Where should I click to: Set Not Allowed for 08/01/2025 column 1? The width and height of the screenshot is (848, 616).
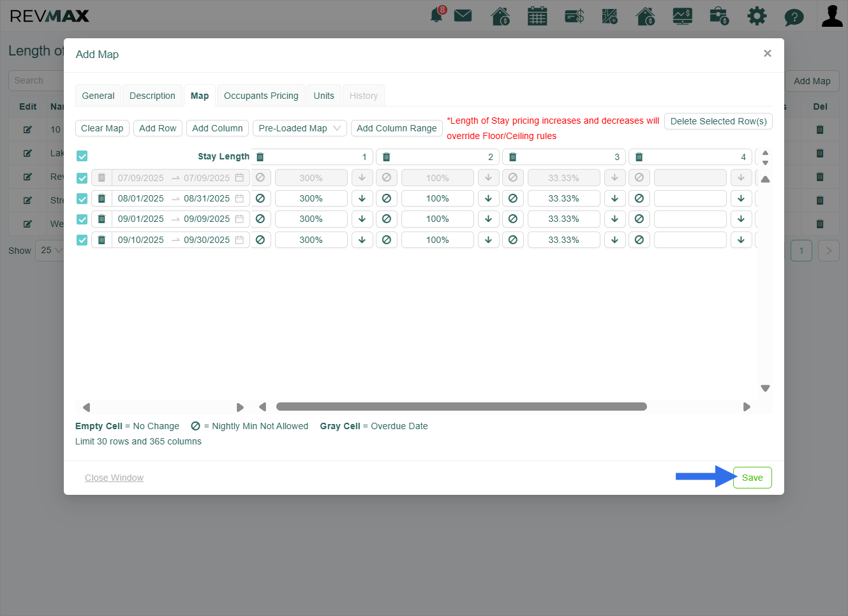pos(260,198)
